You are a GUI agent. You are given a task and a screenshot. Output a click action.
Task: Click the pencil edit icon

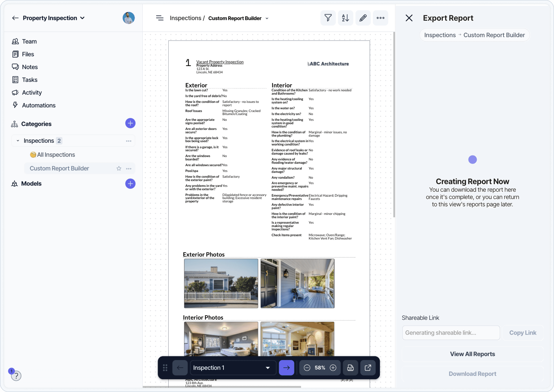pos(363,18)
